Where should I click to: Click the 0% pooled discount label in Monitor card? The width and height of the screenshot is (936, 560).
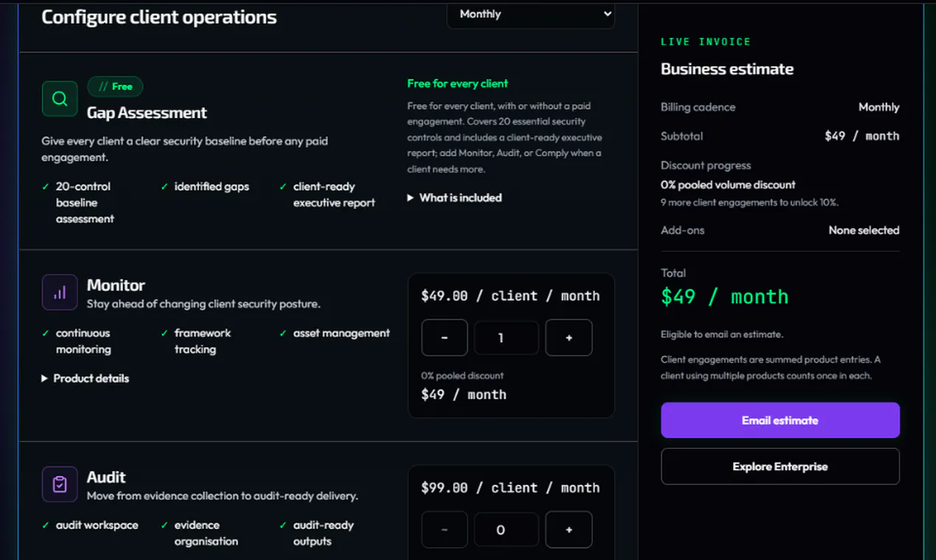pos(462,375)
